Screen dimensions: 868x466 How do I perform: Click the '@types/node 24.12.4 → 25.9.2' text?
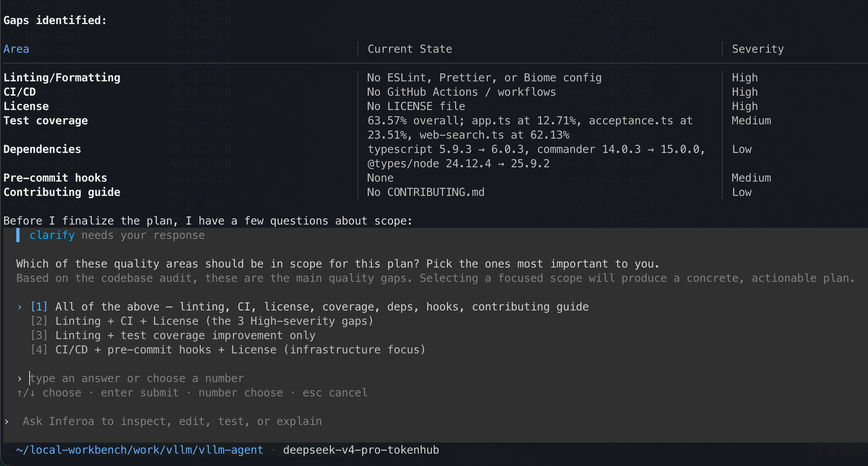[458, 163]
